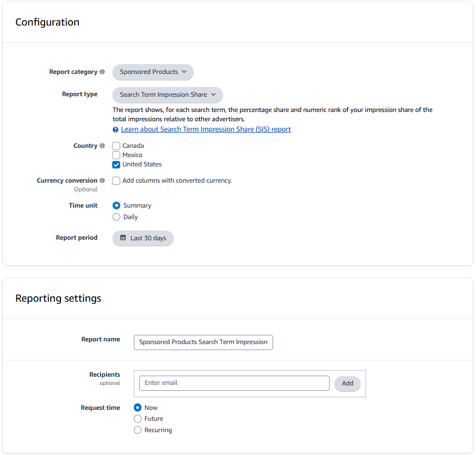This screenshot has width=476, height=455.
Task: Click the Report category info icon
Action: pos(102,72)
